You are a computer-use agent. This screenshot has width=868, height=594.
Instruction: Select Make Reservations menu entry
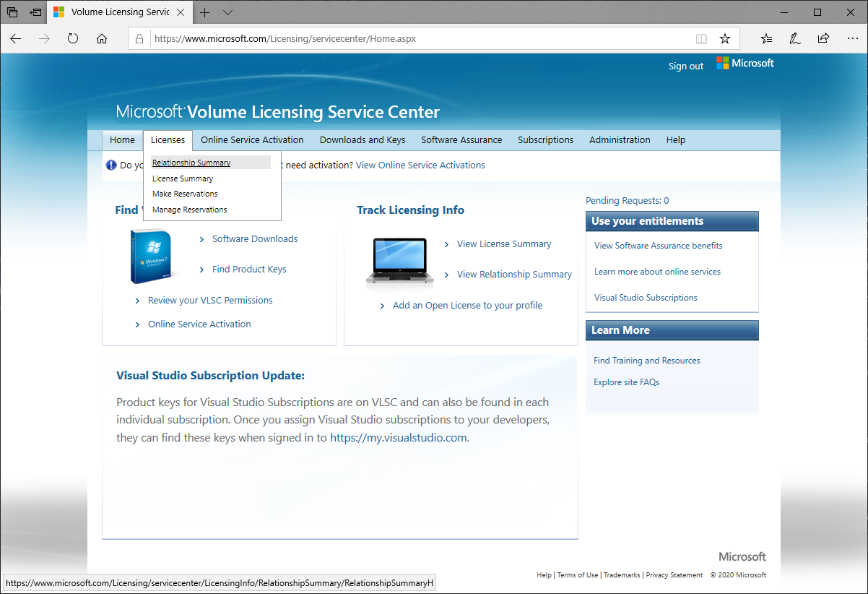[185, 194]
